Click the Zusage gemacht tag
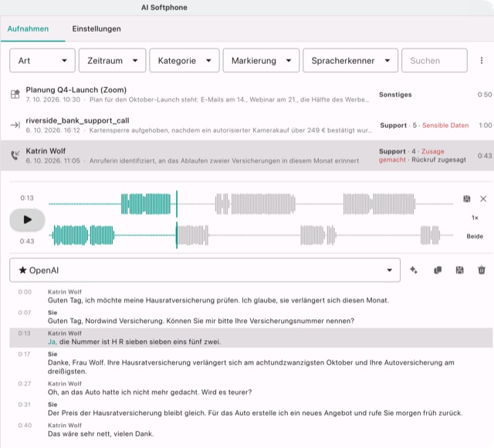This screenshot has width=494, height=448. 411,156
